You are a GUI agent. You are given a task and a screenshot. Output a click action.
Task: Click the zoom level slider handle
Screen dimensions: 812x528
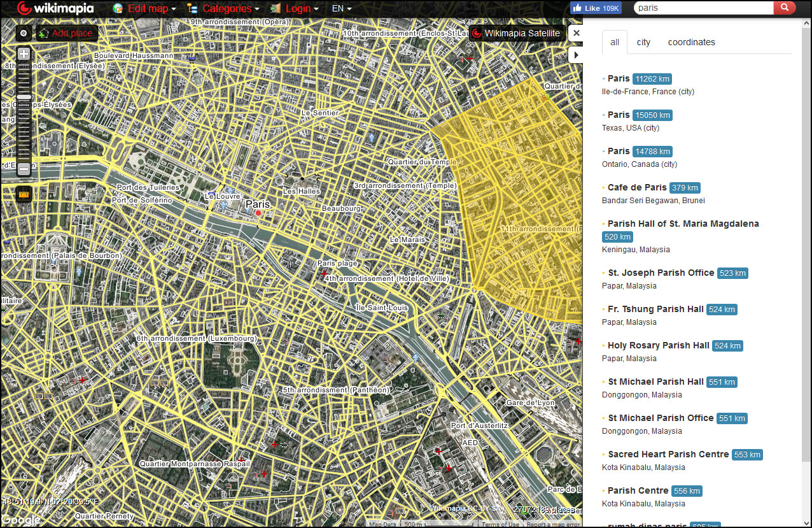[24, 97]
